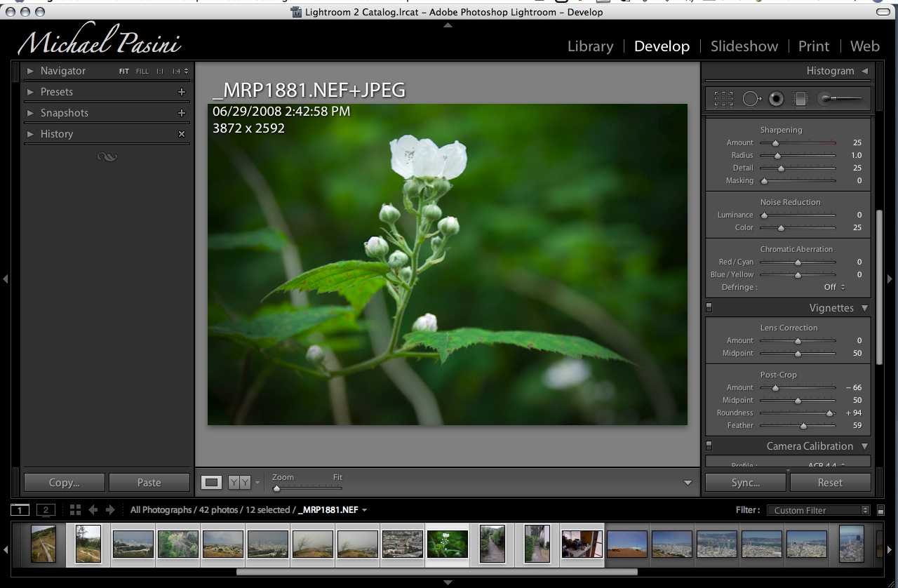Image resolution: width=898 pixels, height=588 pixels.
Task: Click the Before/After view YY icon
Action: click(x=239, y=482)
